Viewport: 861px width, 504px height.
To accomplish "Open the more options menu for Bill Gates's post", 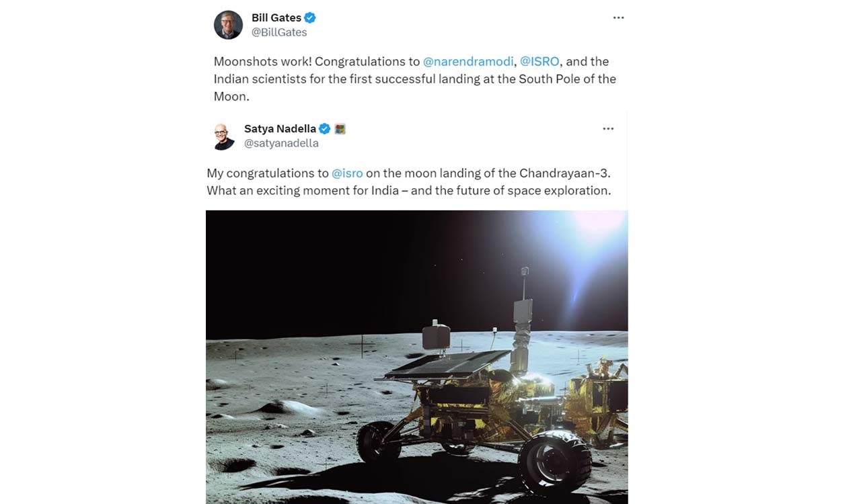I will [618, 17].
